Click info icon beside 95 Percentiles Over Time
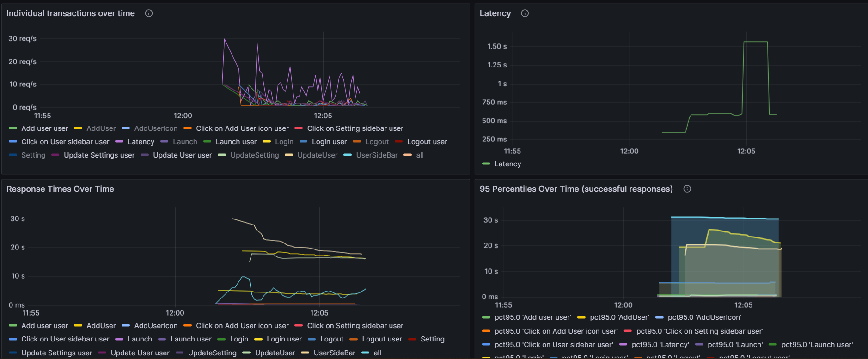The height and width of the screenshot is (359, 868). 687,189
